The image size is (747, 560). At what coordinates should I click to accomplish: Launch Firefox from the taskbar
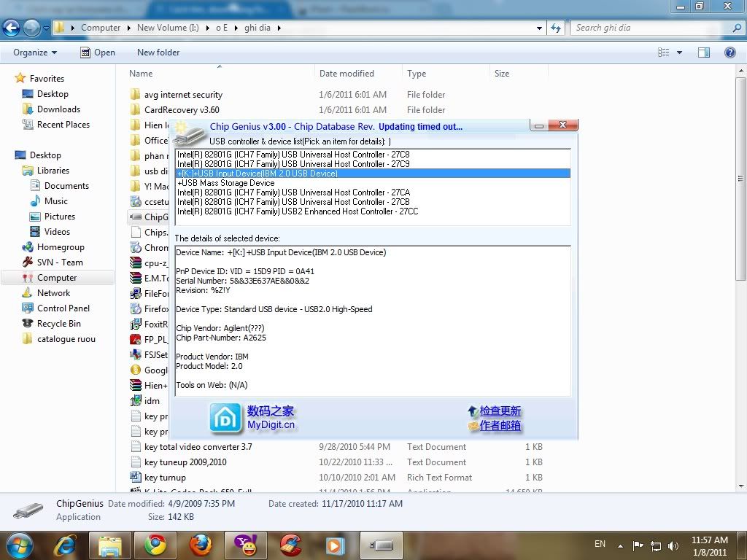pos(200,545)
